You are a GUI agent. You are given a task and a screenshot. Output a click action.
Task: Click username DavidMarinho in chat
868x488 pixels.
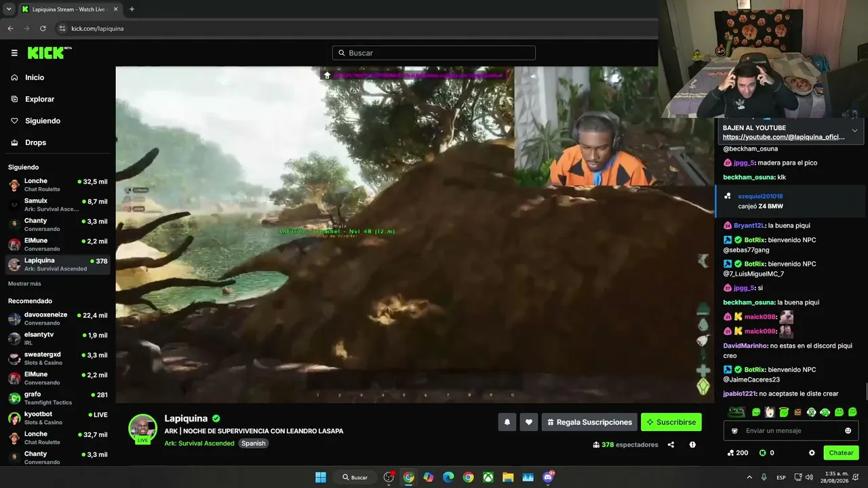(745, 346)
